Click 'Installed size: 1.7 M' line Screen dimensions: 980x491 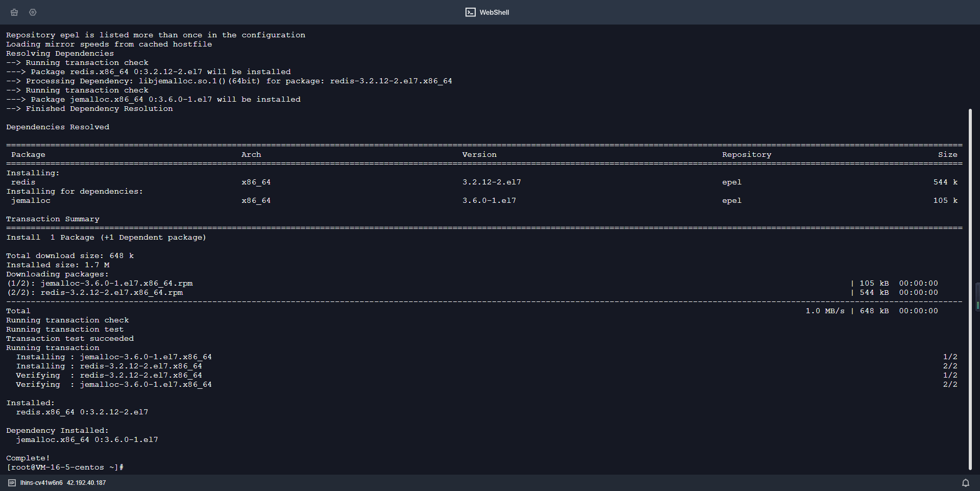pos(58,265)
